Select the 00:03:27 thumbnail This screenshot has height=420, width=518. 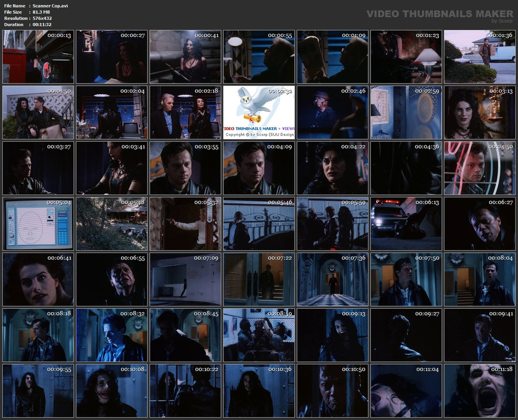tap(38, 168)
